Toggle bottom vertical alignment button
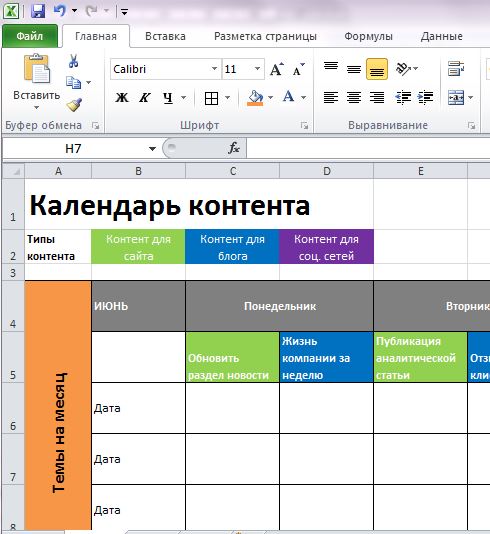The height and width of the screenshot is (534, 490). coord(377,69)
